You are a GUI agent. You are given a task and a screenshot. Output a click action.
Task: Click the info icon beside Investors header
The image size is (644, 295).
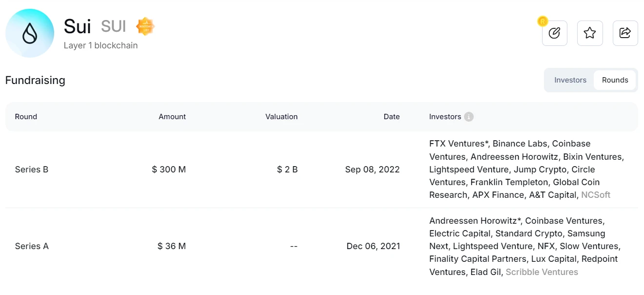point(469,117)
